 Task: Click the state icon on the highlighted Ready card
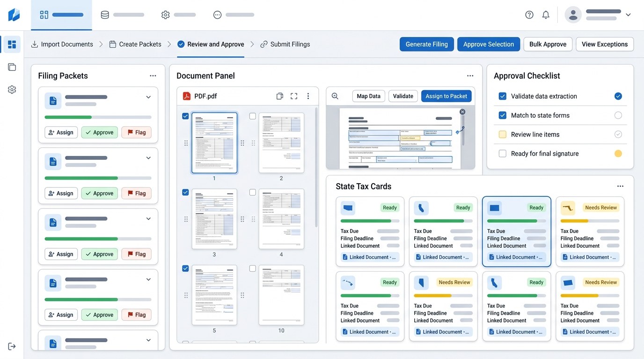[x=494, y=208]
